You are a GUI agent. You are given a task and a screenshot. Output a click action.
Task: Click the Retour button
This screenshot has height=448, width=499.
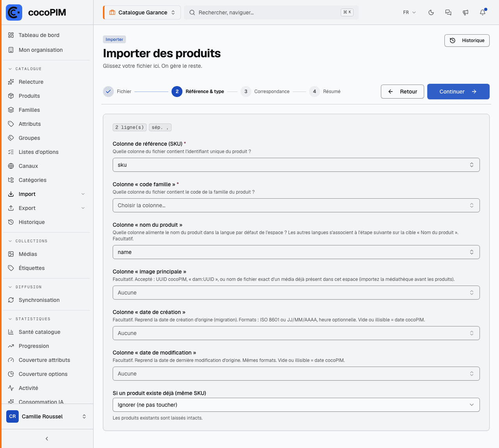click(x=402, y=92)
